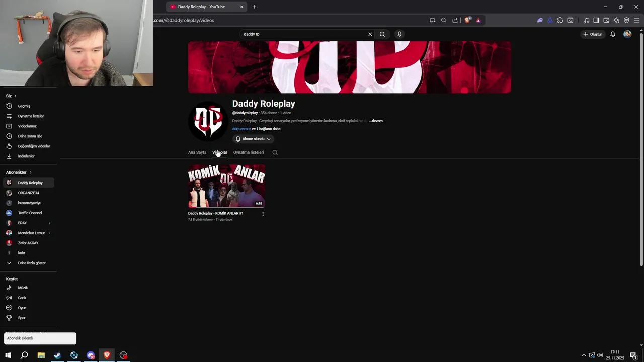The image size is (644, 362).
Task: Switch to Ana Sayfa channel tab
Action: click(x=197, y=152)
